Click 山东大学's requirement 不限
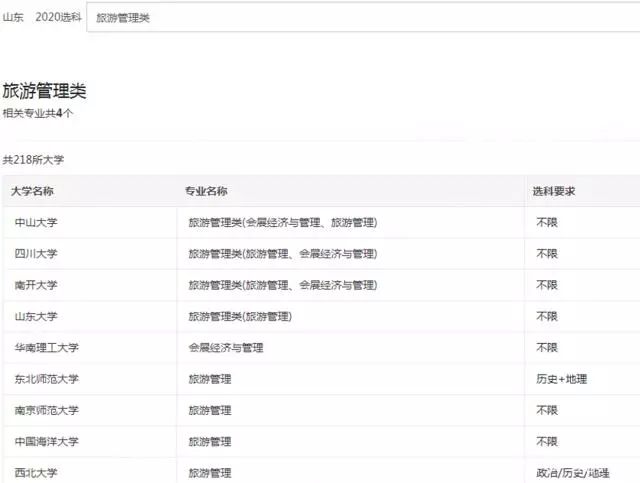 (547, 316)
